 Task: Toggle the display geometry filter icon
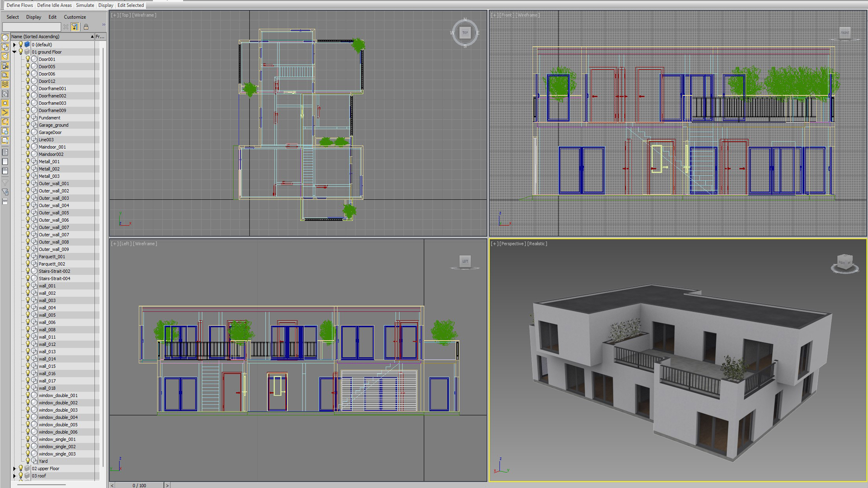click(5, 38)
